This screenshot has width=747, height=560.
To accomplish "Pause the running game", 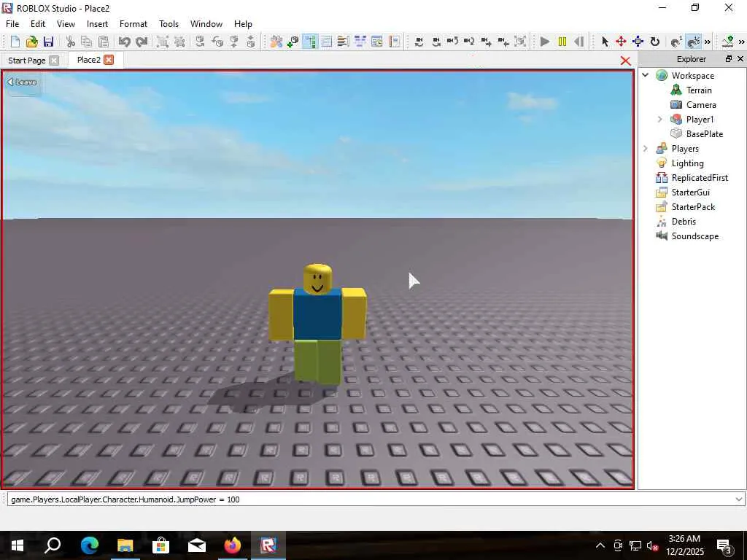I will [x=562, y=42].
